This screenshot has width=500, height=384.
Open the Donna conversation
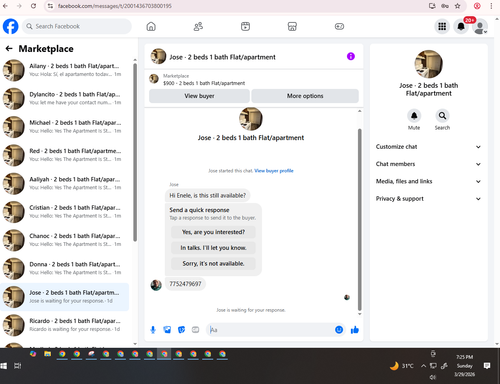pyautogui.click(x=65, y=268)
